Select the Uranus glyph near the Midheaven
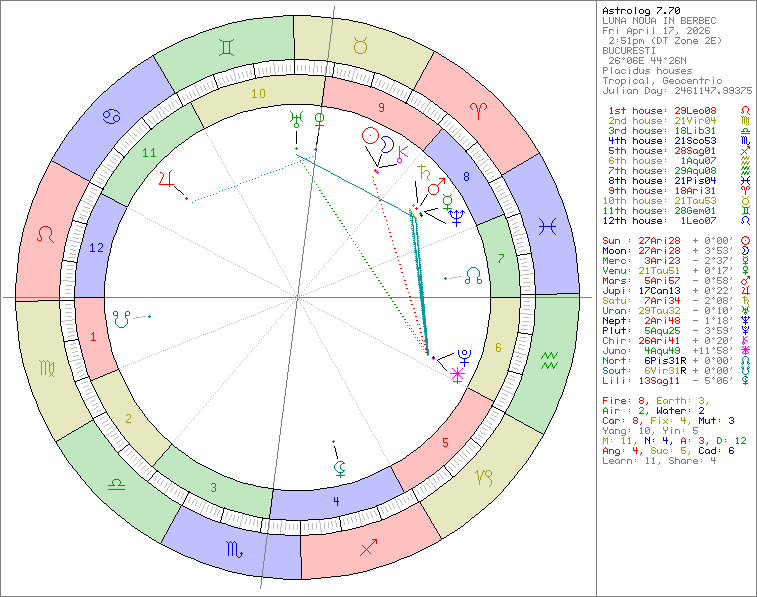757x597 pixels. pyautogui.click(x=296, y=119)
